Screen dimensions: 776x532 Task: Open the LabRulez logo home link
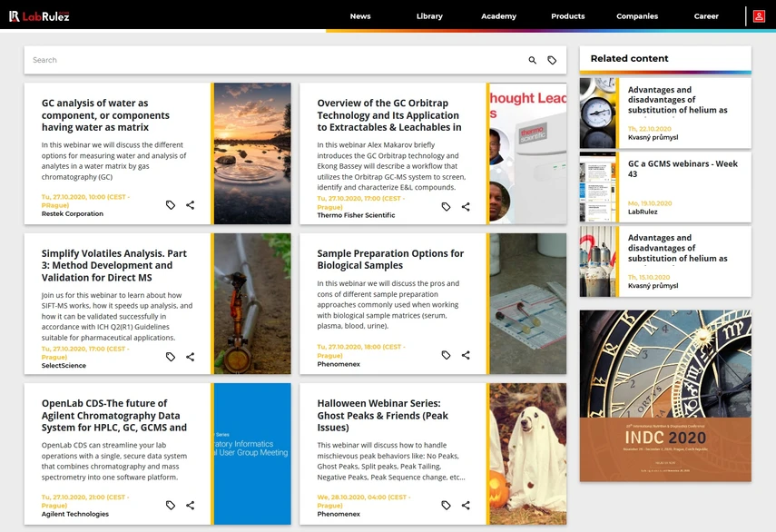coord(39,16)
